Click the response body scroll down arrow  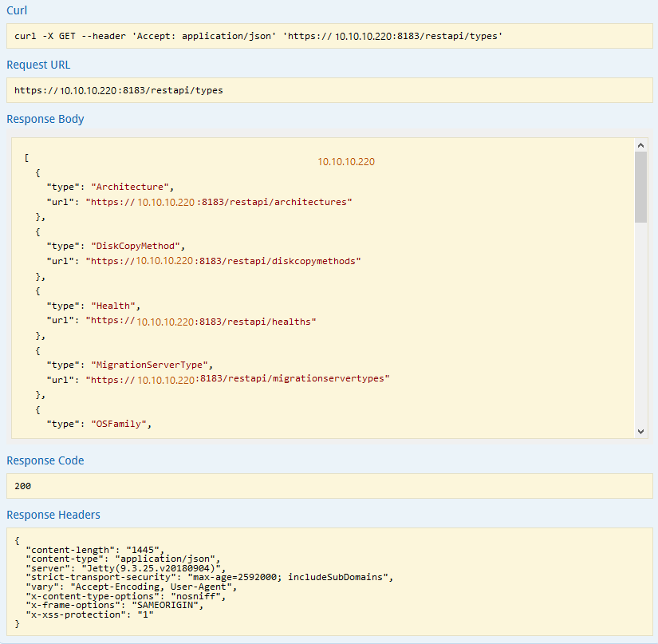click(x=640, y=431)
